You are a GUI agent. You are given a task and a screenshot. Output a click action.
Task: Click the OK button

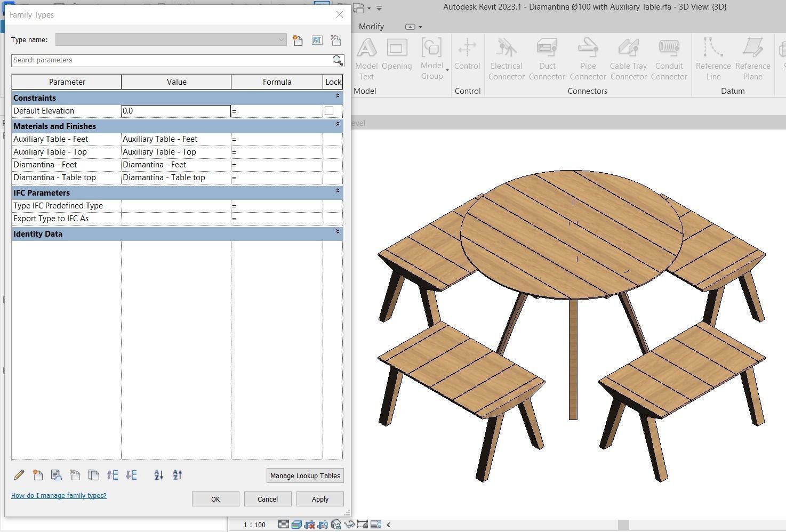coord(215,499)
